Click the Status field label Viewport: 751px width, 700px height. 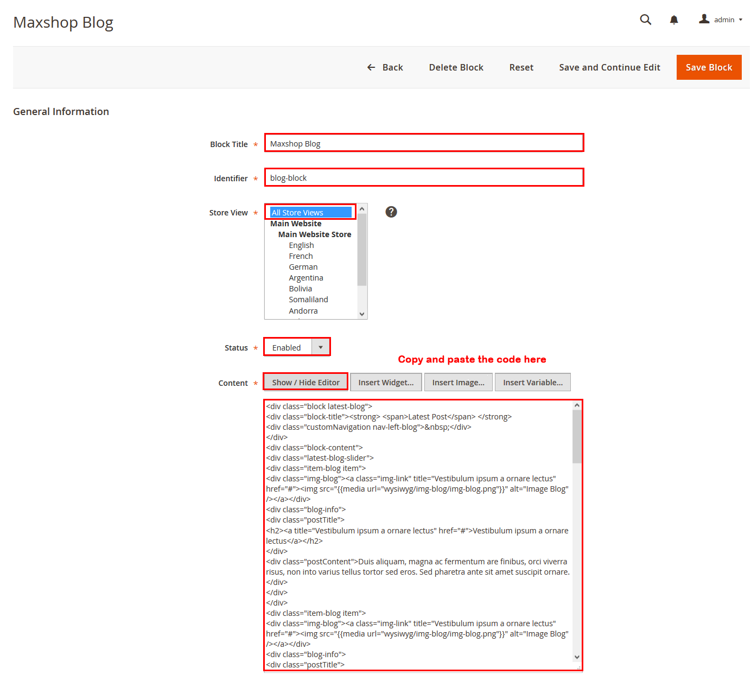236,348
